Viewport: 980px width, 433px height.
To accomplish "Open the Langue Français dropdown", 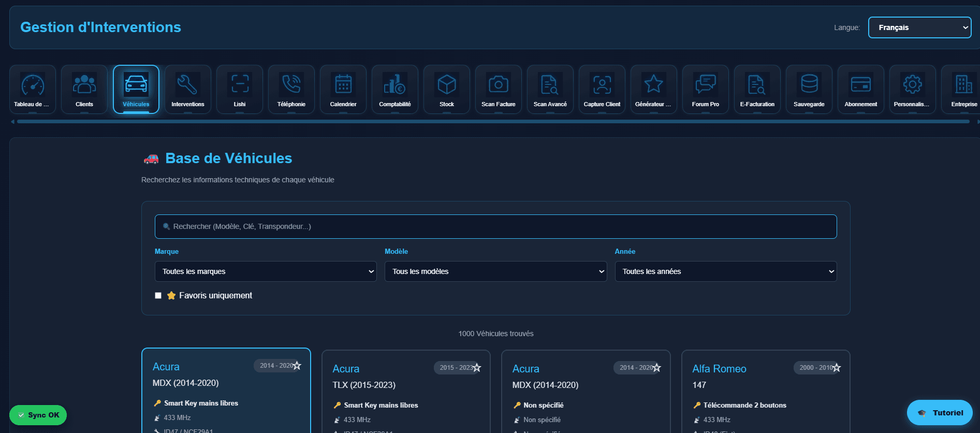I will [x=919, y=27].
